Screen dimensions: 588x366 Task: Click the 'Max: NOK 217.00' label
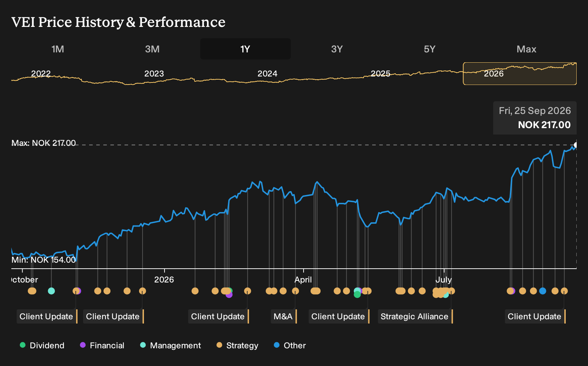[44, 143]
